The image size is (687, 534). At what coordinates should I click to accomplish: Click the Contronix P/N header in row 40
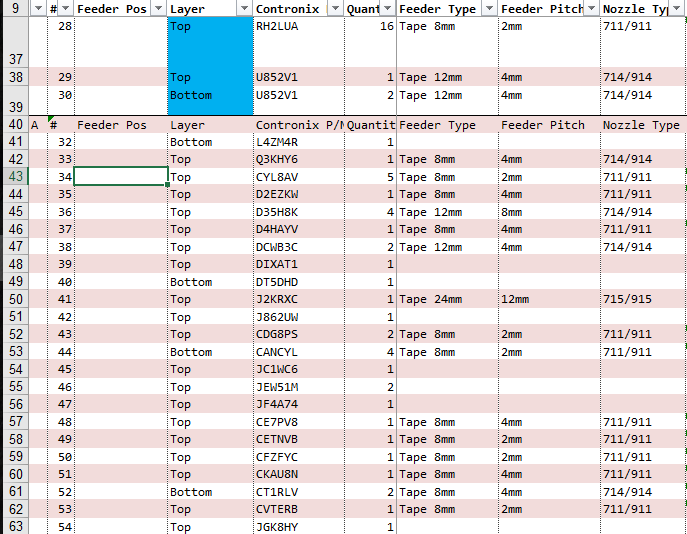299,125
